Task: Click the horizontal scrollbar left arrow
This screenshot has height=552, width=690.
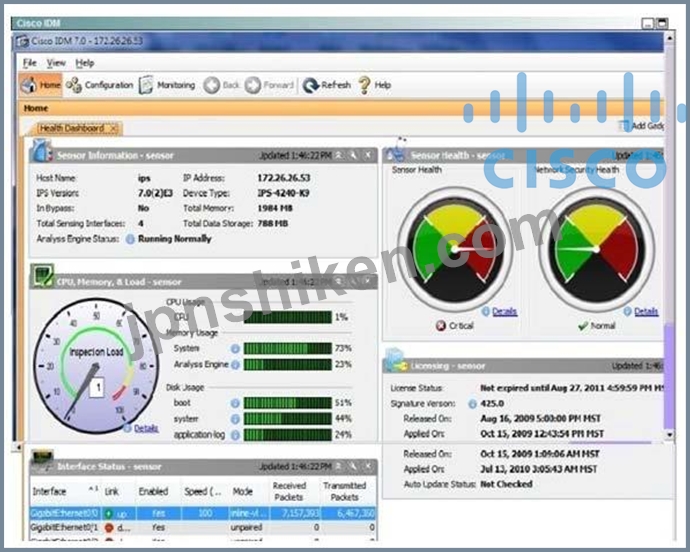Action: coord(18,447)
